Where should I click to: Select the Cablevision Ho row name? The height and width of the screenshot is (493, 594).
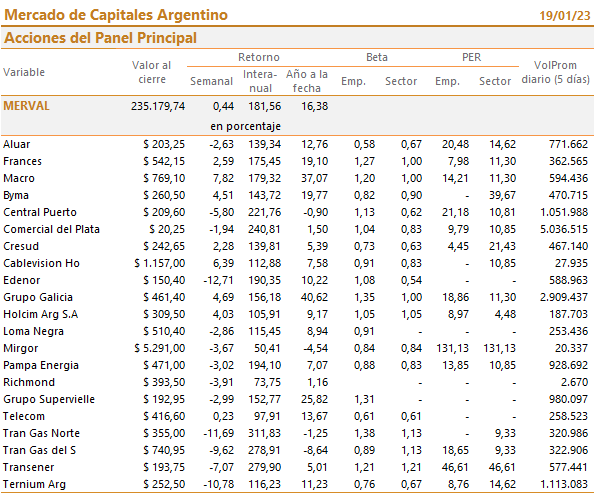pos(41,263)
